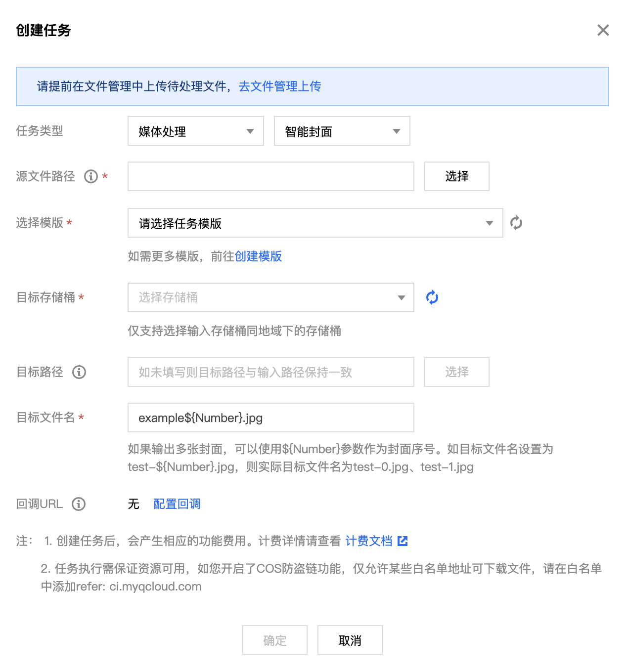Click info icon beside 回调URL
Image resolution: width=628 pixels, height=672 pixels.
pos(79,504)
